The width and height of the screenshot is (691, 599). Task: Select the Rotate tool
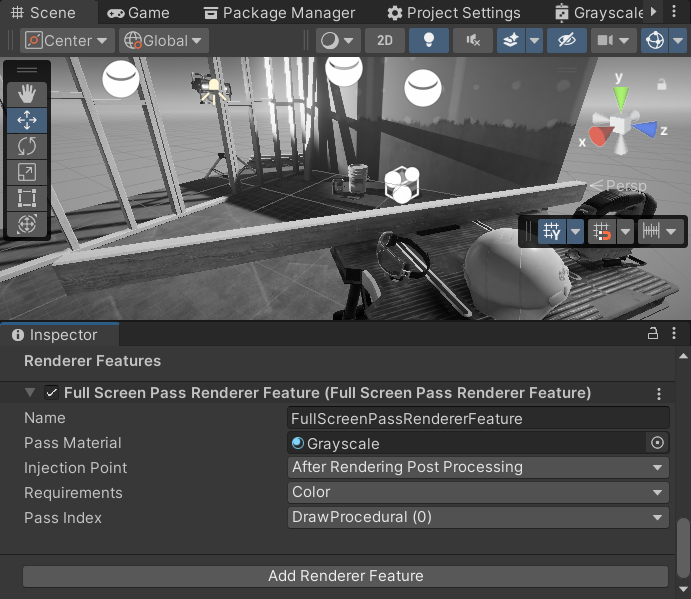[27, 146]
